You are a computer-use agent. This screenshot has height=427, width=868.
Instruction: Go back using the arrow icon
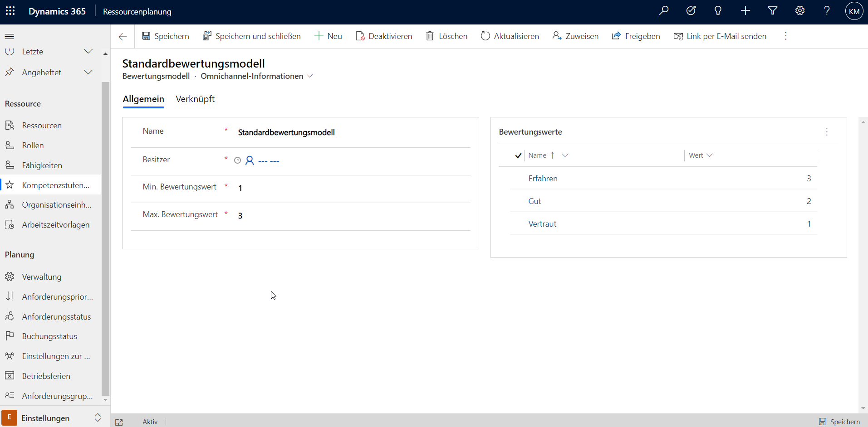[123, 37]
